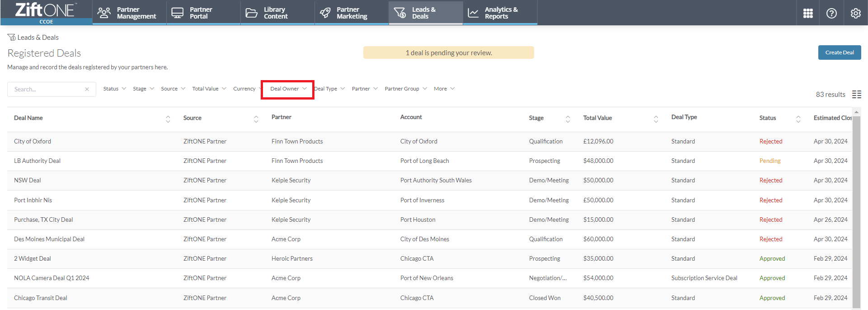
Task: Click the Leads & Deals breadcrumb icon
Action: (12, 38)
